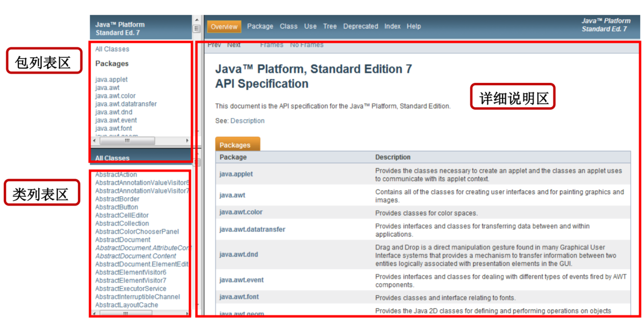Select the Overview navigation tab
The height and width of the screenshot is (318, 644).
(x=224, y=27)
